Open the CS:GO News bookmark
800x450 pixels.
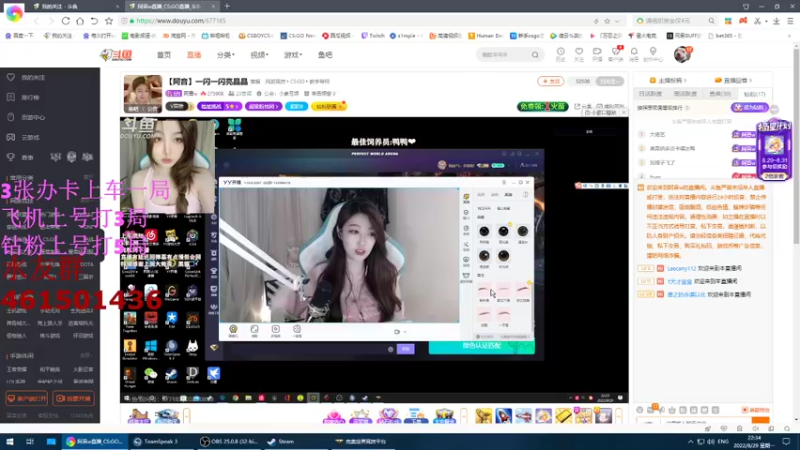click(x=298, y=36)
